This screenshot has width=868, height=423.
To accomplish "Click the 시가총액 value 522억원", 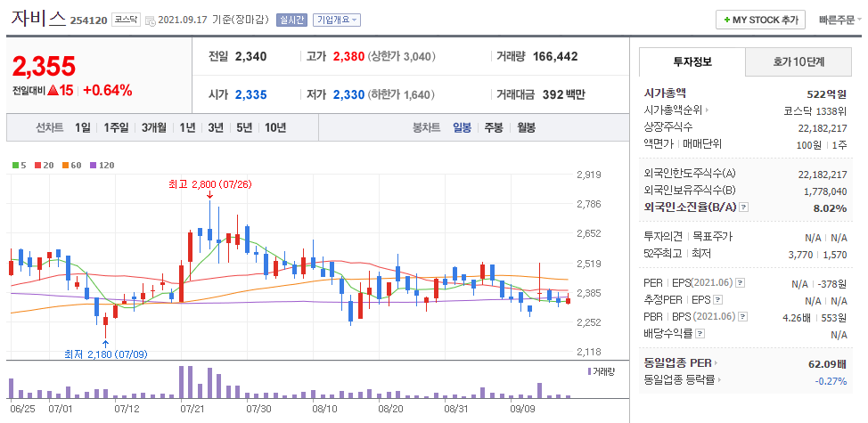I will click(x=827, y=94).
